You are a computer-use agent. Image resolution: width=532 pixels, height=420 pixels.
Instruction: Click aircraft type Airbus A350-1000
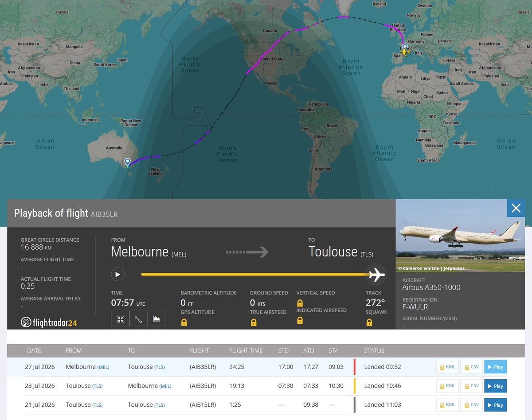pyautogui.click(x=431, y=287)
